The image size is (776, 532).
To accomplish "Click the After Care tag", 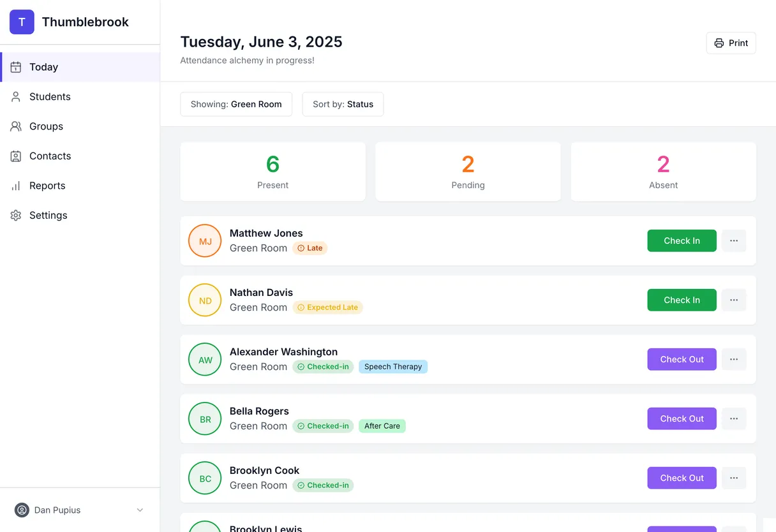I will coord(382,426).
